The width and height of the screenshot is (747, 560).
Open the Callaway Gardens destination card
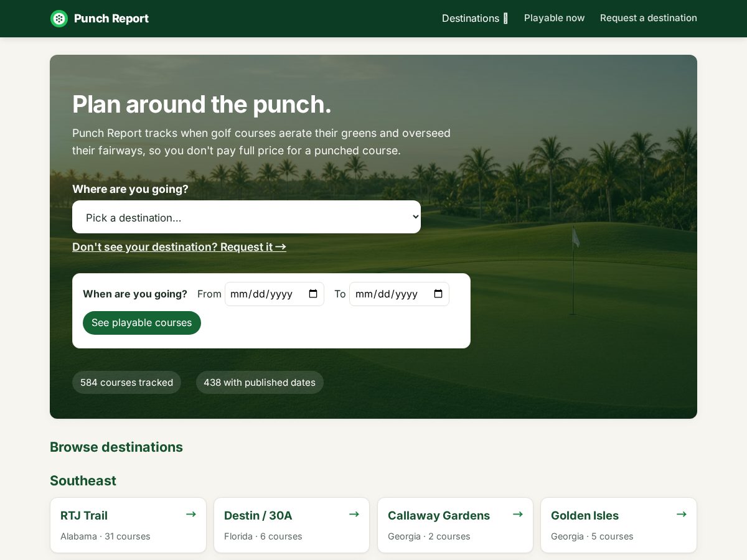click(455, 525)
